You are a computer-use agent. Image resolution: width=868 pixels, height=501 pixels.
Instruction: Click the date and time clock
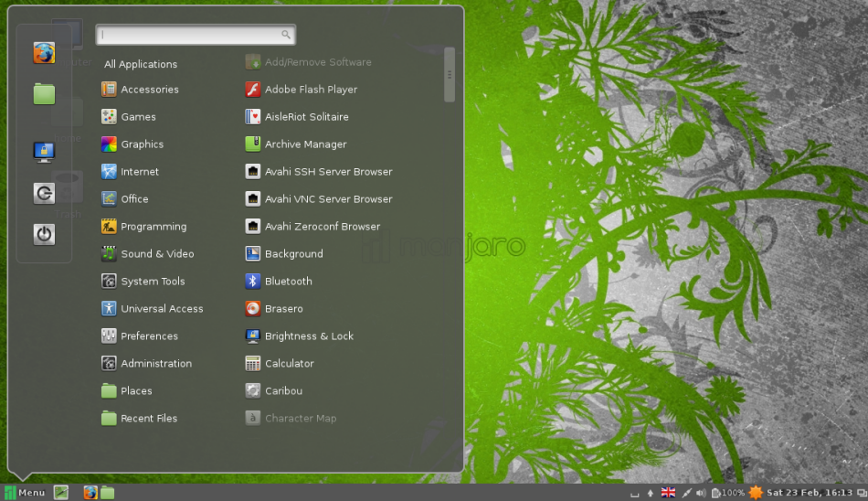pos(809,492)
